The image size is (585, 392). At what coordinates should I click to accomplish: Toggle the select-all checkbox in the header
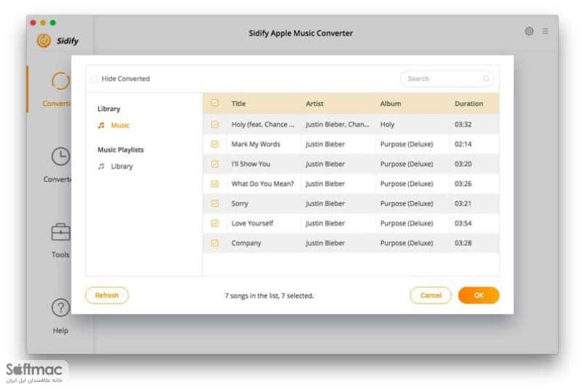215,103
